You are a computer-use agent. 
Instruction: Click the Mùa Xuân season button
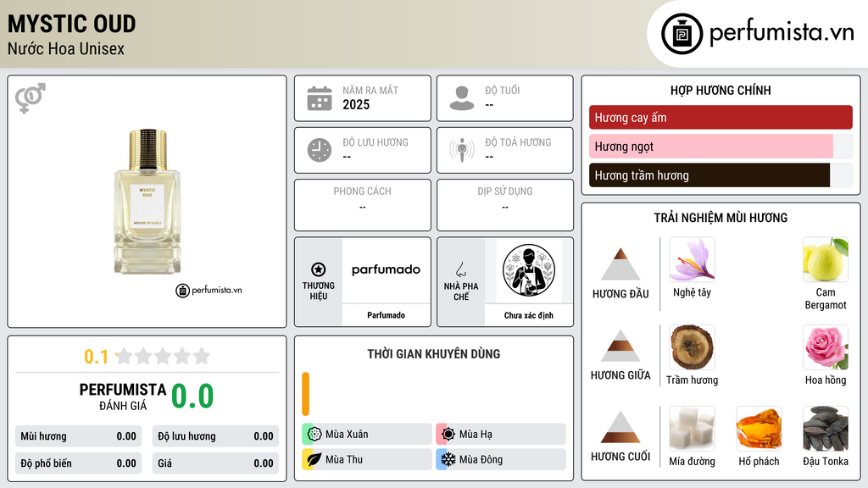[x=367, y=435]
